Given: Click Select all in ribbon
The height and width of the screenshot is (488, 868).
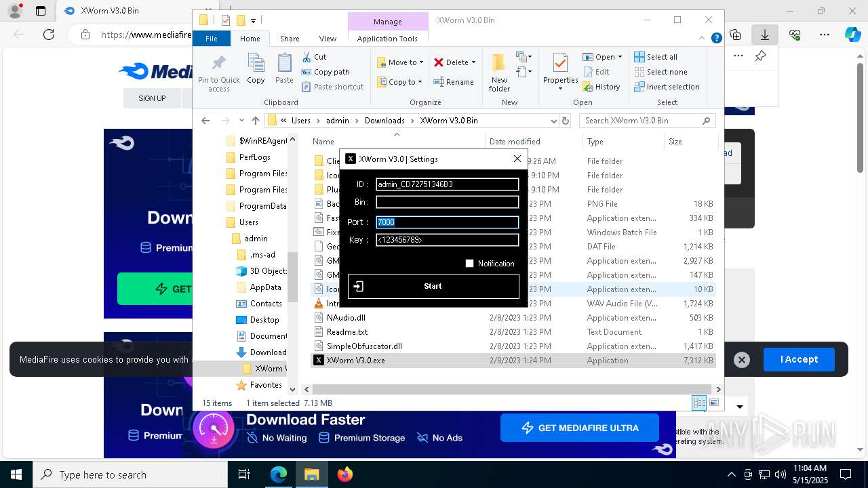Looking at the screenshot, I should (x=656, y=57).
